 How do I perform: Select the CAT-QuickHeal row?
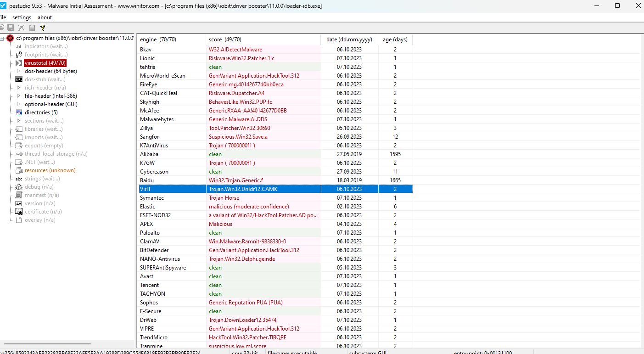(x=275, y=93)
